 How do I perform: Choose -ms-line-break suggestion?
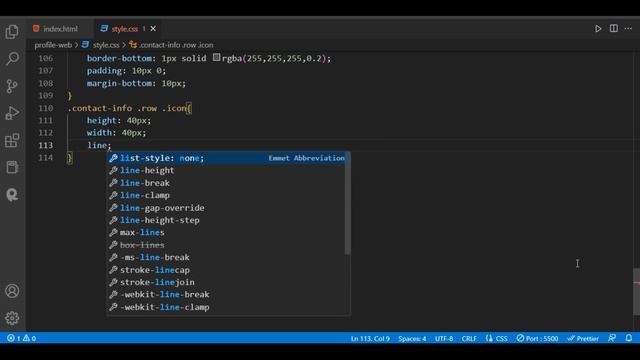[x=226, y=257]
